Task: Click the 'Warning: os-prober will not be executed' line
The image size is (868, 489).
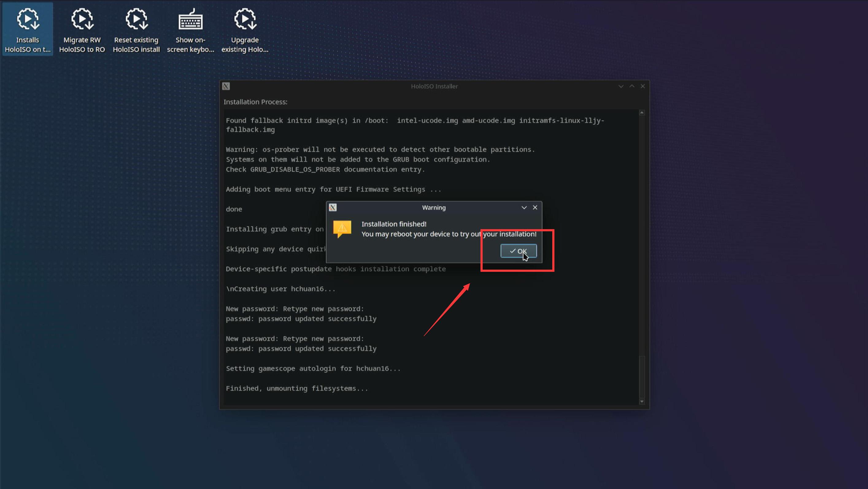Action: tap(380, 150)
